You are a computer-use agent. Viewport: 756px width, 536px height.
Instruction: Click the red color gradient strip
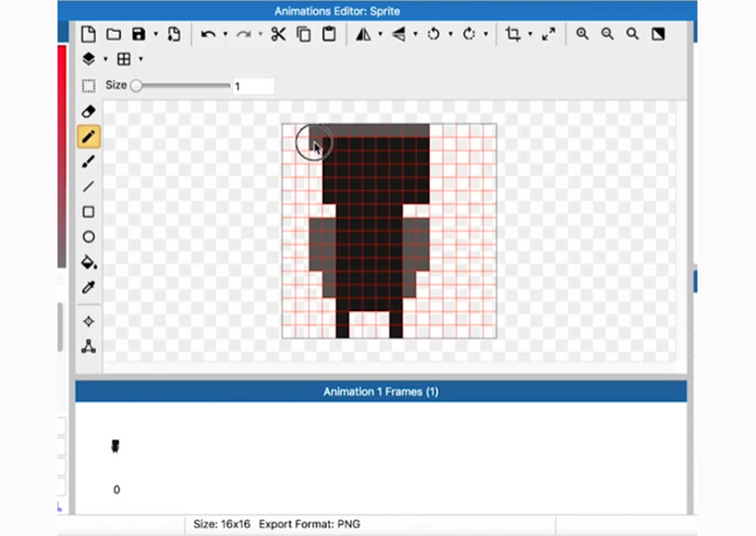click(61, 157)
